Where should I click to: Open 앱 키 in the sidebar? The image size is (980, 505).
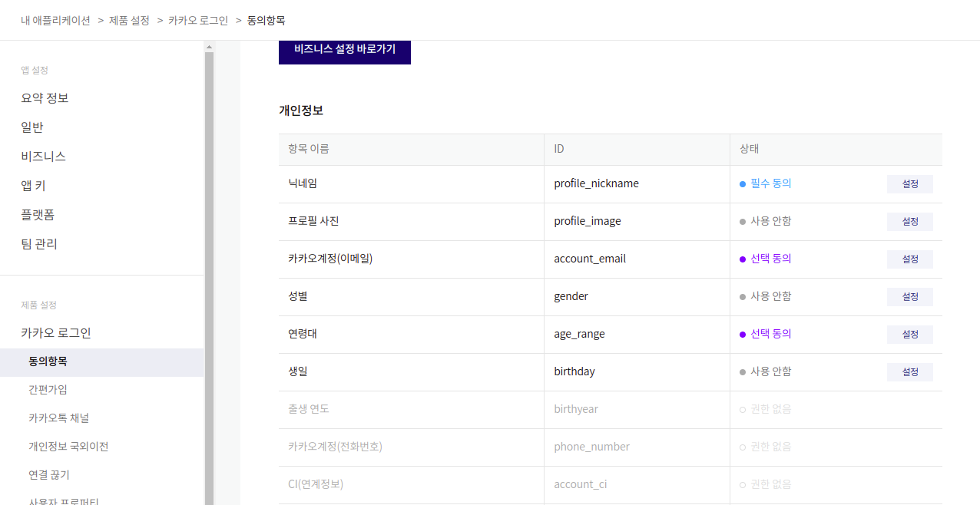point(34,186)
